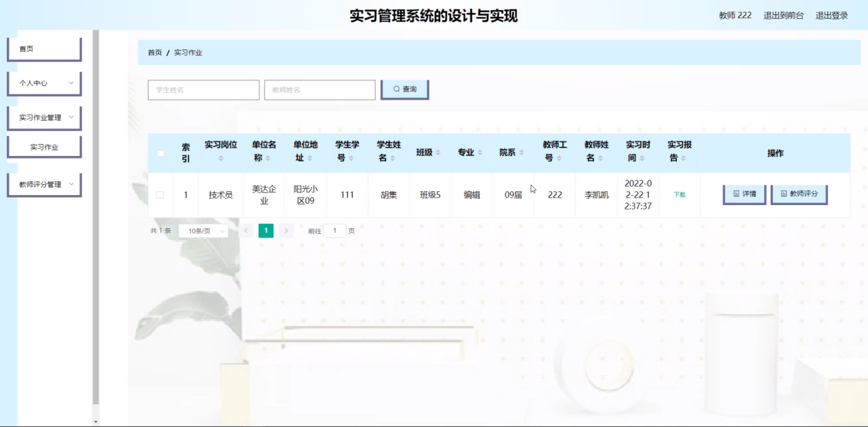The height and width of the screenshot is (427, 868).
Task: Go to previous page arrow
Action: tap(246, 231)
